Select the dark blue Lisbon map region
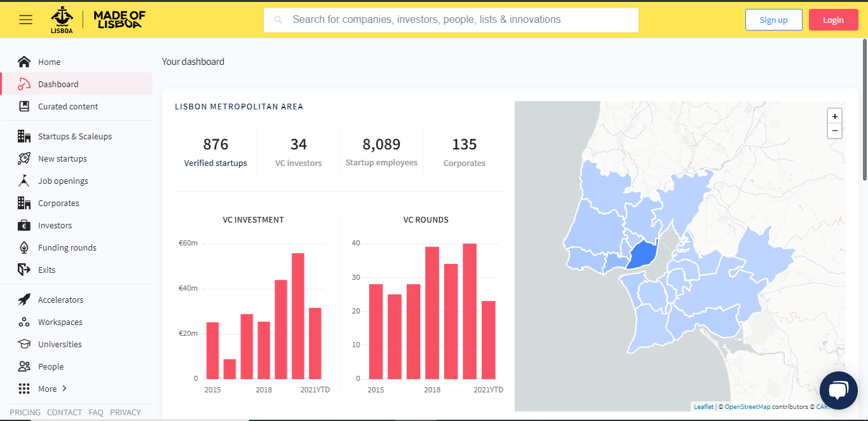 click(x=642, y=254)
